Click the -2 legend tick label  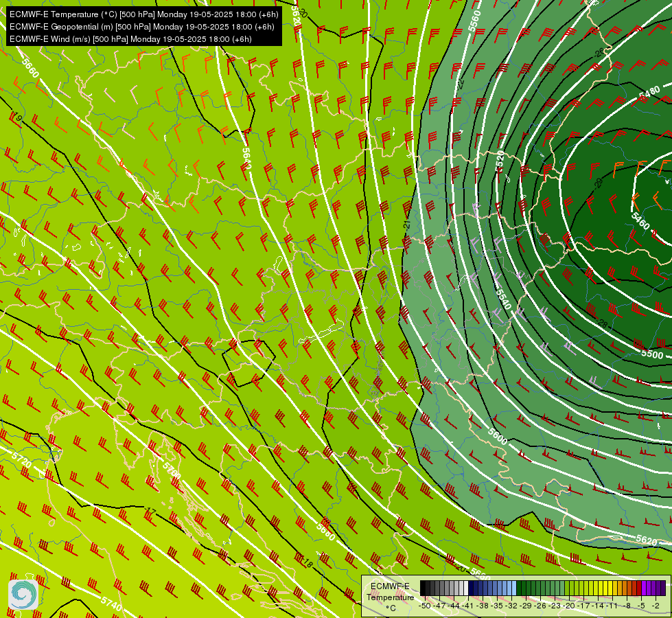click(656, 606)
